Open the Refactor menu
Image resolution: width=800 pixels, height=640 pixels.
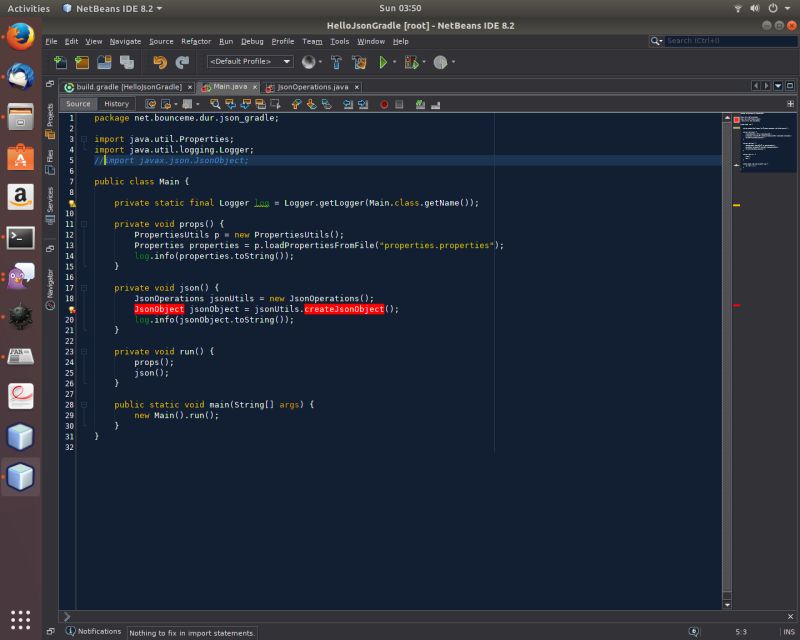(196, 41)
